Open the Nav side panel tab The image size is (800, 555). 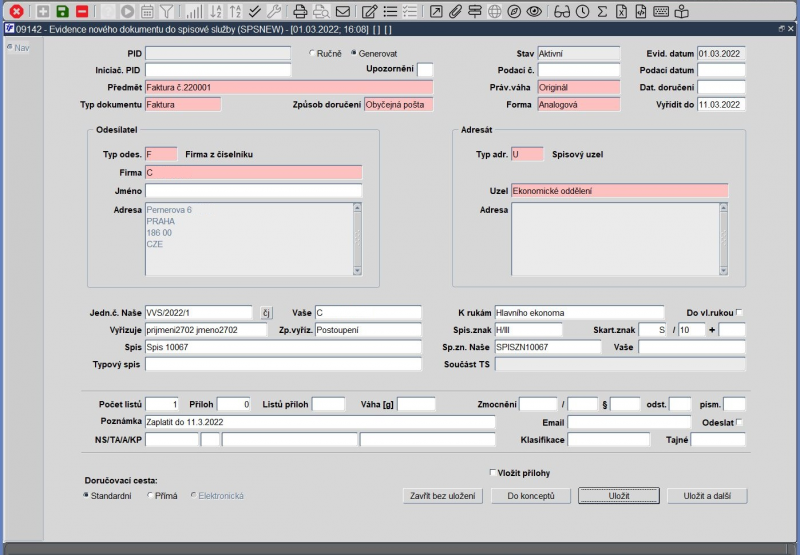pos(19,47)
